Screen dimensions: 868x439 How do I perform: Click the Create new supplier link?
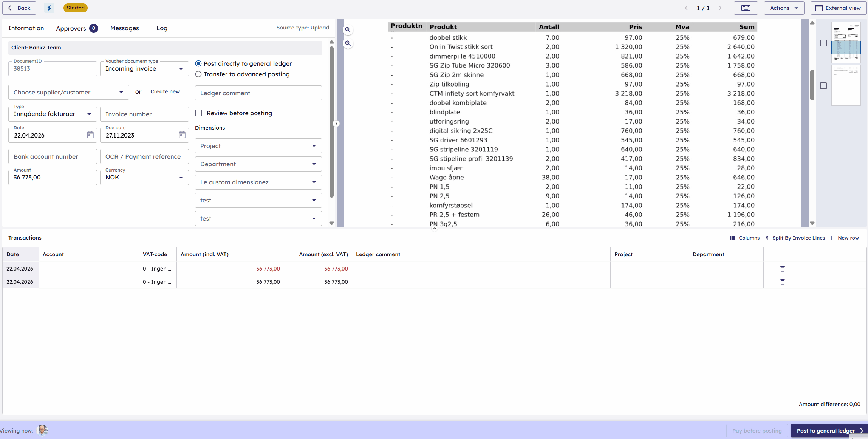(x=165, y=92)
